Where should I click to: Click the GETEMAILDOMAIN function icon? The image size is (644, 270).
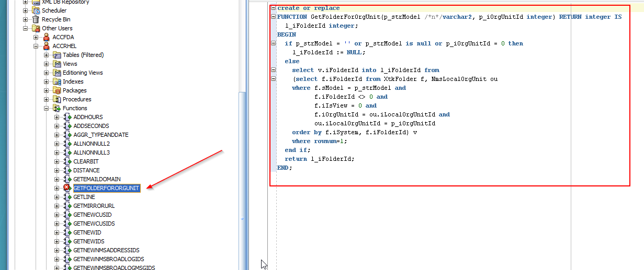pos(67,179)
